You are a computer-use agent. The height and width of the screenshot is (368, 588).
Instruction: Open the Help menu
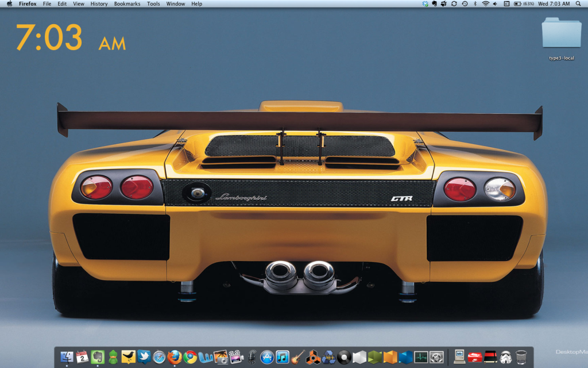(196, 4)
